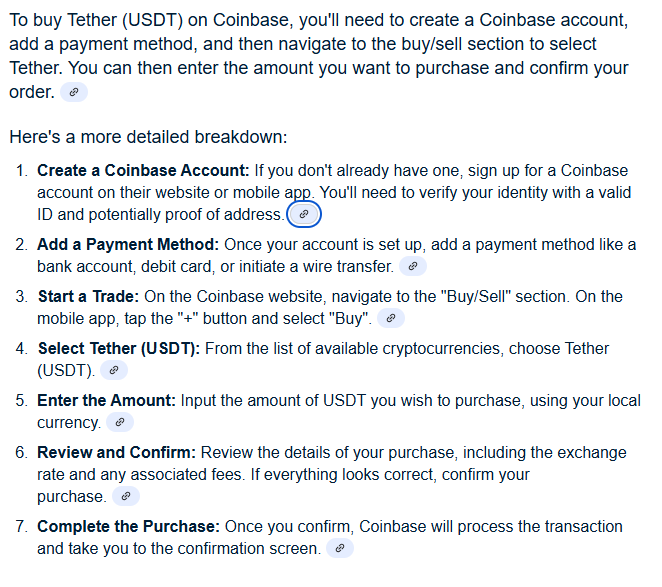Click the list number 7 marker
The width and height of the screenshot is (662, 587).
click(x=22, y=527)
